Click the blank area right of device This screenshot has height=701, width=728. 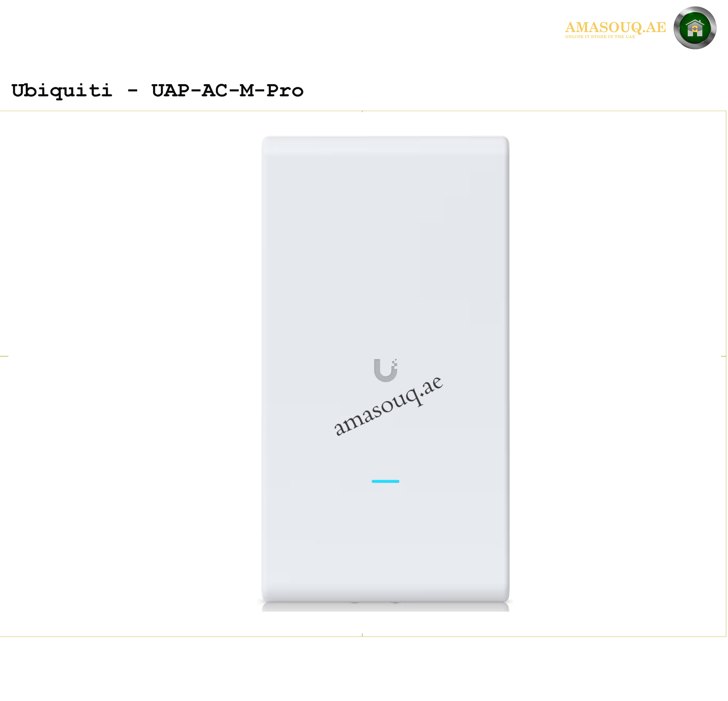[617, 373]
